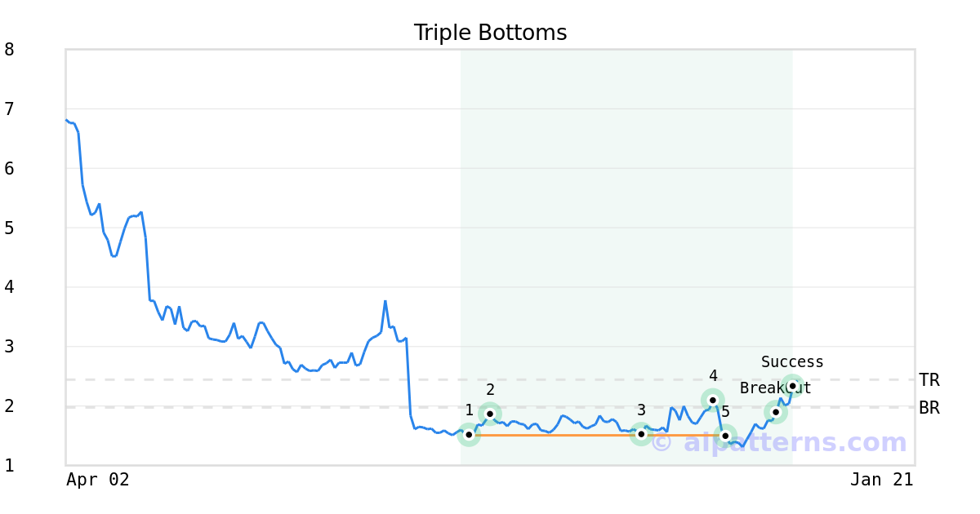Image resolution: width=980 pixels, height=514 pixels.
Task: Click the Breakout point marker
Action: 776,412
